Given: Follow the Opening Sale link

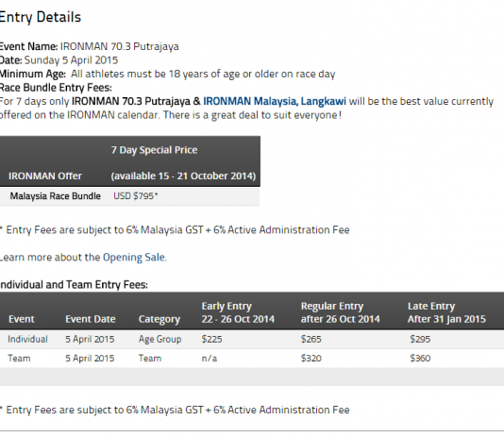Looking at the screenshot, I should click(134, 258).
